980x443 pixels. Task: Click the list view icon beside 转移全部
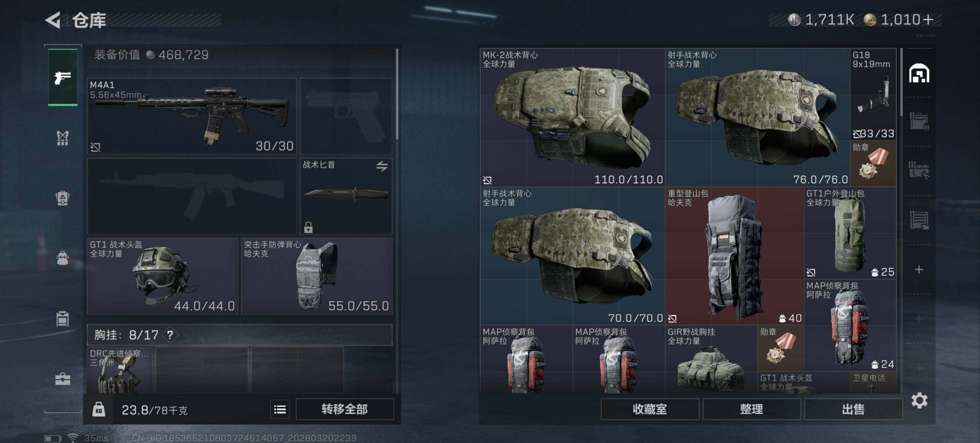pyautogui.click(x=280, y=409)
